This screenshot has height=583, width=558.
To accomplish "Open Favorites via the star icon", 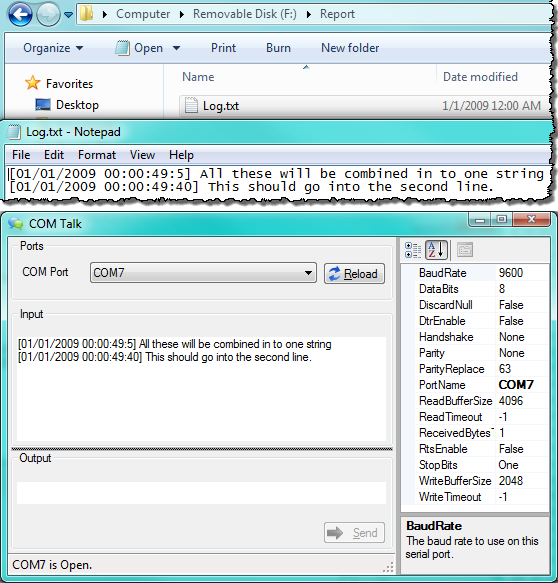I will (x=32, y=83).
